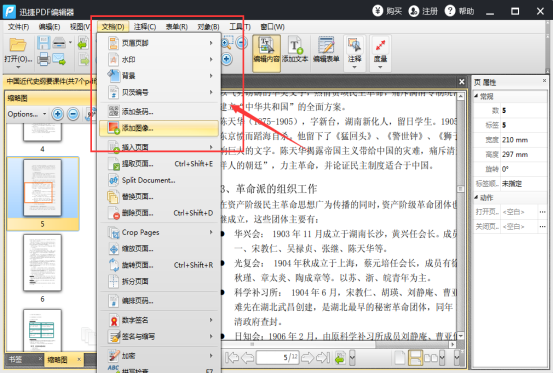Zoom out thumbnails with minus icon
Image resolution: width=554 pixels, height=373 pixels.
pyautogui.click(x=73, y=114)
